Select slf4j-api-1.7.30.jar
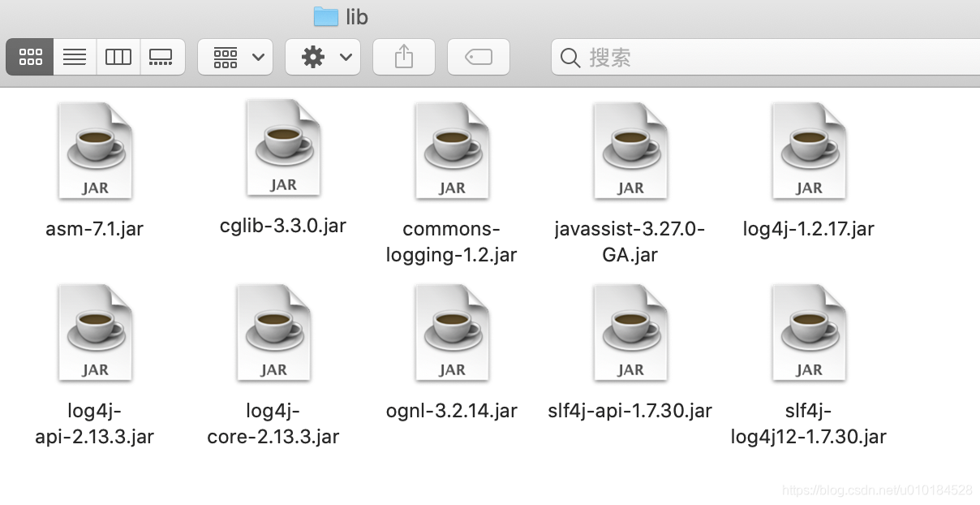Viewport: 980px width, 505px height. pos(630,331)
